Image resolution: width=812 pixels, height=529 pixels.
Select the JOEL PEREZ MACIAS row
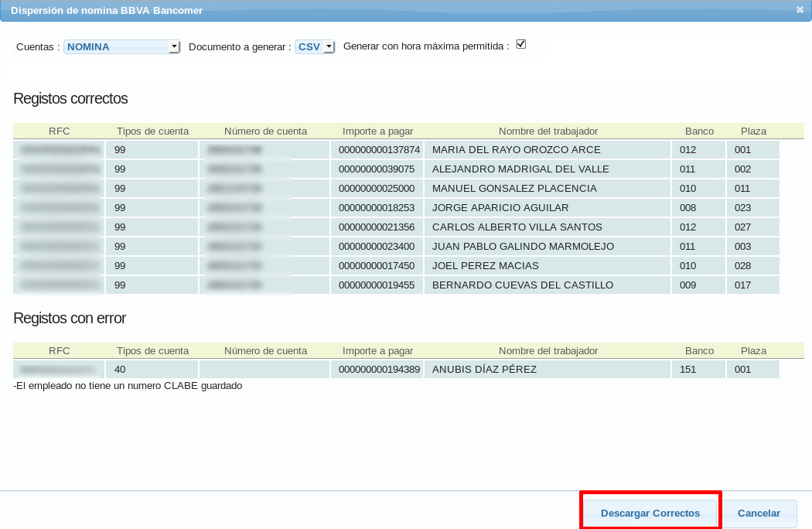click(485, 265)
